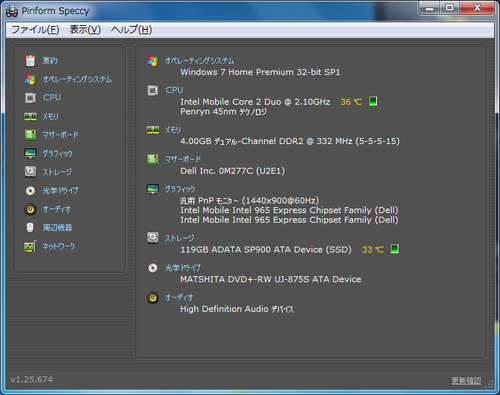Click the graphics monitor icon in main panel
500x395 pixels.
pyautogui.click(x=153, y=189)
